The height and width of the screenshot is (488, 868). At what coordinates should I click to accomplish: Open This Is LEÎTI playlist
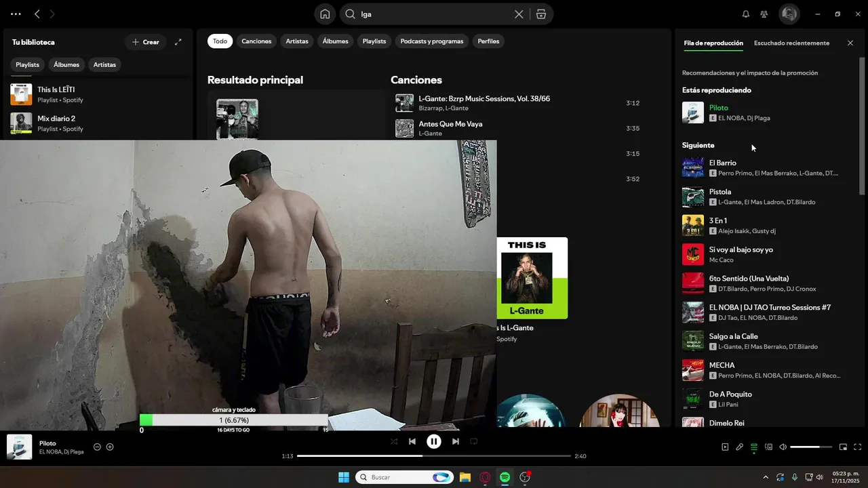[x=98, y=94]
